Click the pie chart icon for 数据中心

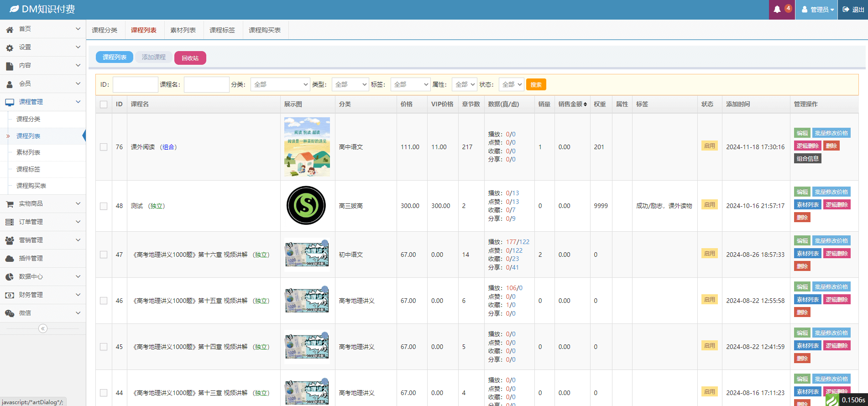coord(10,277)
